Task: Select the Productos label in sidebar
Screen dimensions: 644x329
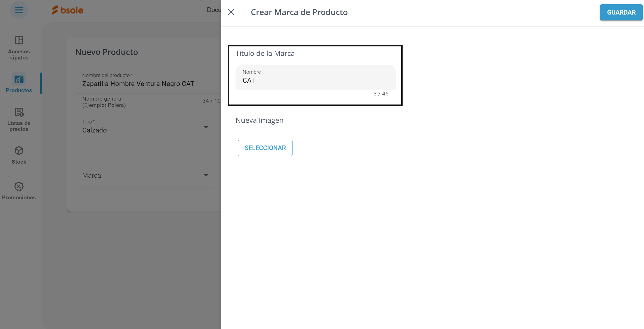Action: (x=19, y=90)
